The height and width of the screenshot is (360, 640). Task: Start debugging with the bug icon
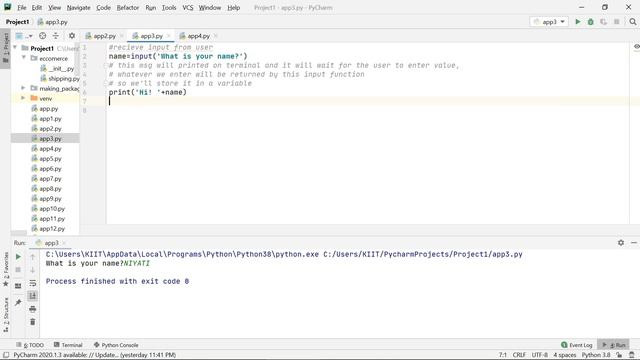591,22
